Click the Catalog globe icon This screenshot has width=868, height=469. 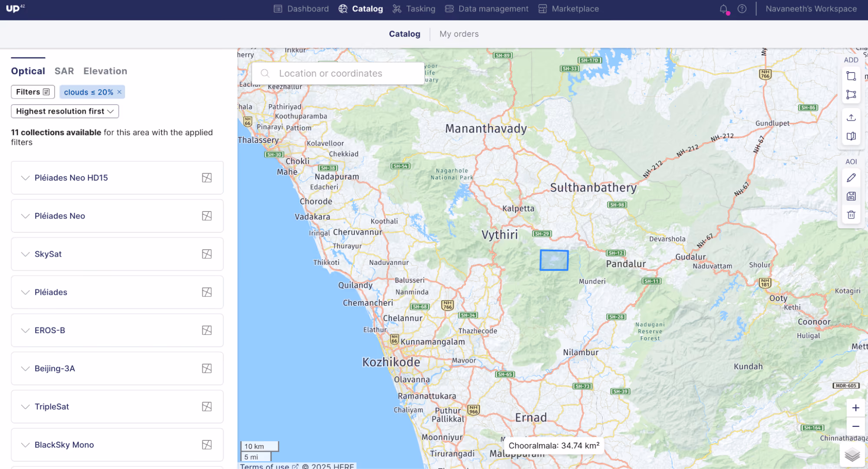tap(343, 9)
